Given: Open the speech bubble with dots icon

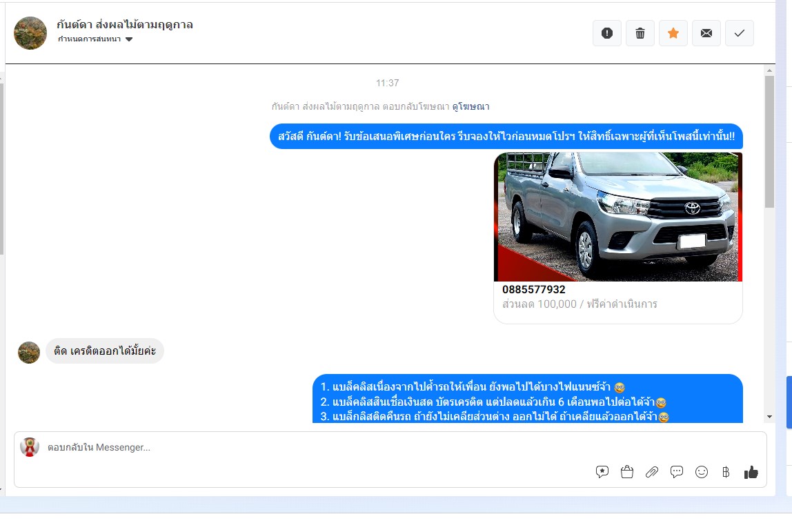Looking at the screenshot, I should (x=677, y=472).
